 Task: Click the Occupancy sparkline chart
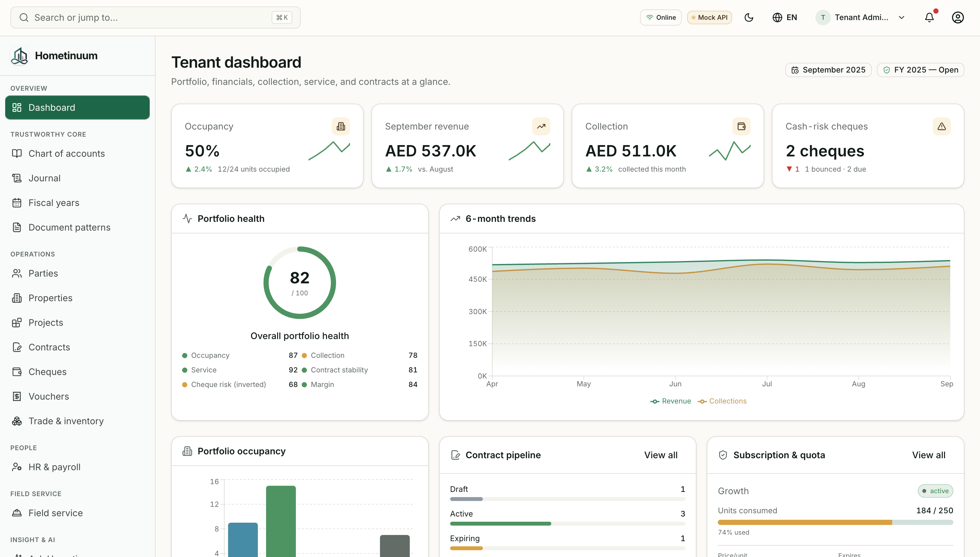tap(329, 151)
